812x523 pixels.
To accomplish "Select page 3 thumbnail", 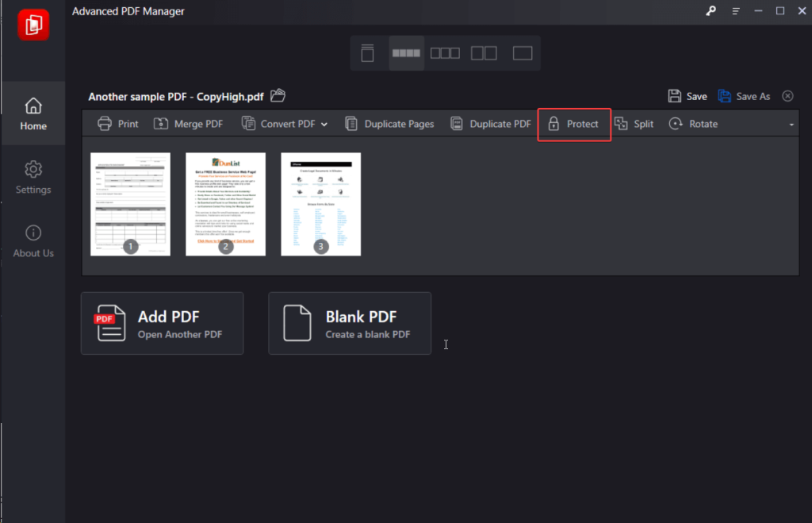I will click(321, 204).
